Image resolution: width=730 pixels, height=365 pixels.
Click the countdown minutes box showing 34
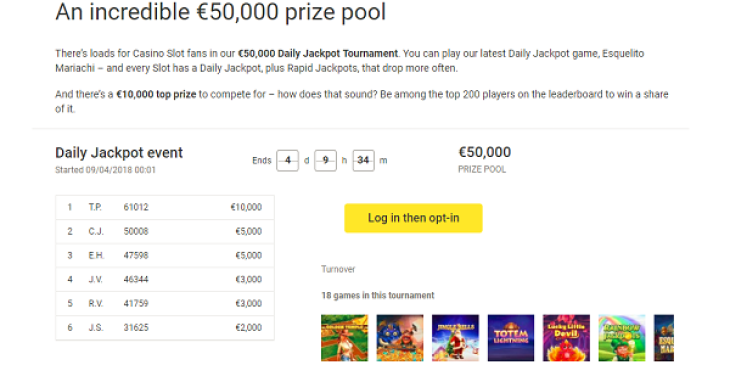[364, 161]
